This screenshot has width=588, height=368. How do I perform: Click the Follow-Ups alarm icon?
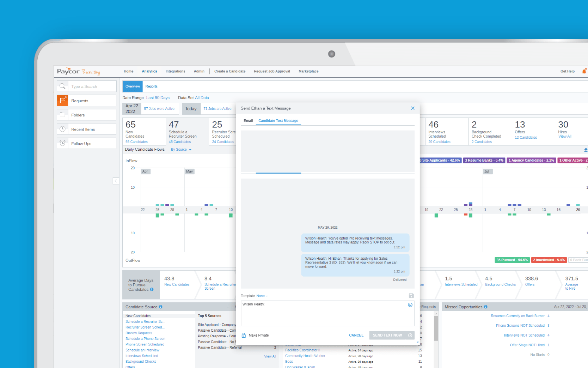click(x=62, y=143)
